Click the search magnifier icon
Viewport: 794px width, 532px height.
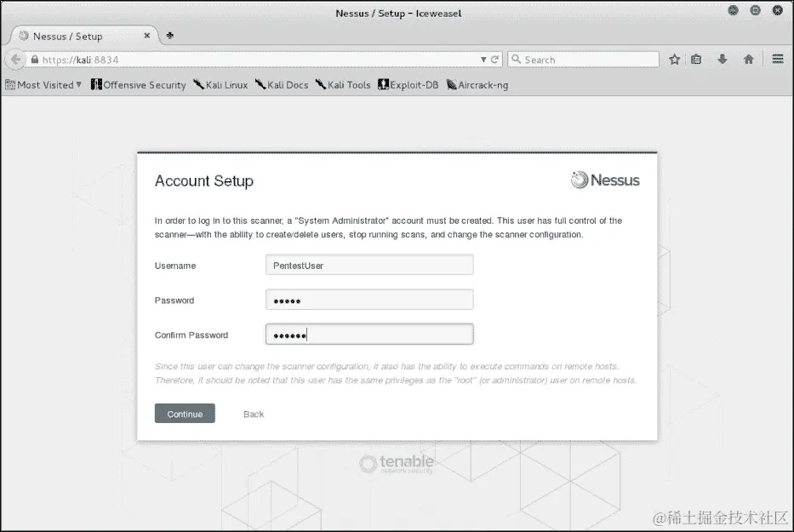(x=516, y=60)
